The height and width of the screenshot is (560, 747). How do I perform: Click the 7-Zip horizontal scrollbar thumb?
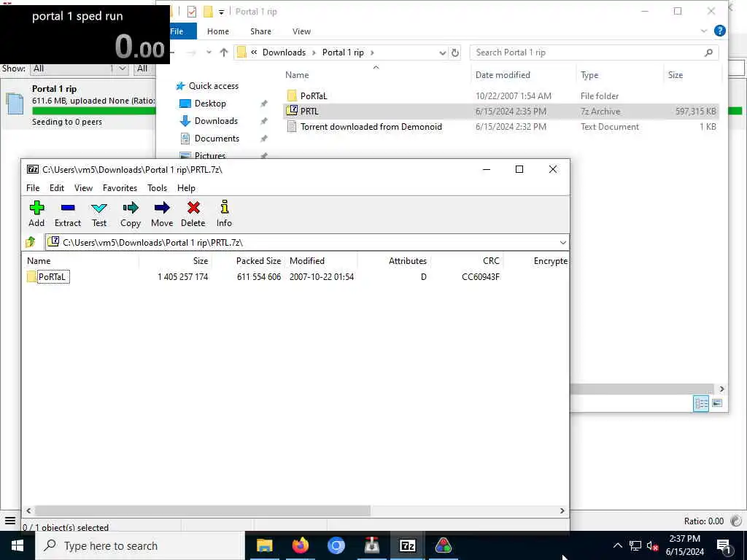click(x=203, y=510)
